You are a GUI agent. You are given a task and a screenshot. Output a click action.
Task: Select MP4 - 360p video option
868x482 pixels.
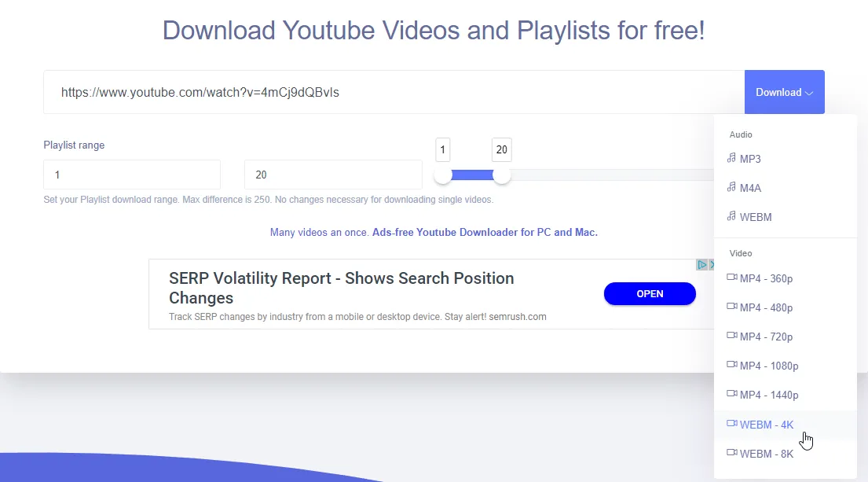pyautogui.click(x=786, y=278)
